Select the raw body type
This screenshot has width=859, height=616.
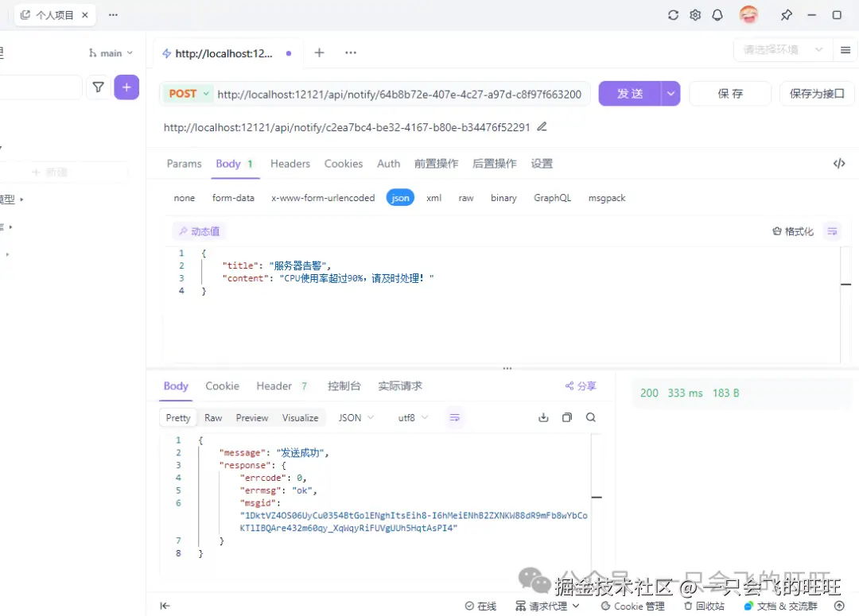[x=466, y=198]
